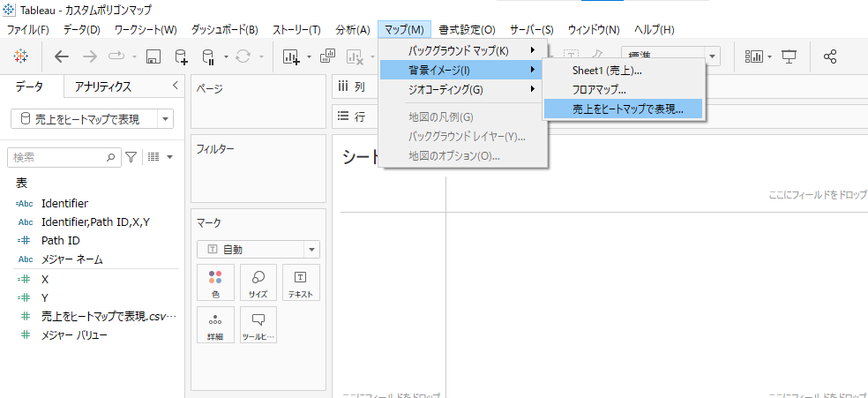Open the データ menu
This screenshot has width=868, height=398.
pos(82,30)
